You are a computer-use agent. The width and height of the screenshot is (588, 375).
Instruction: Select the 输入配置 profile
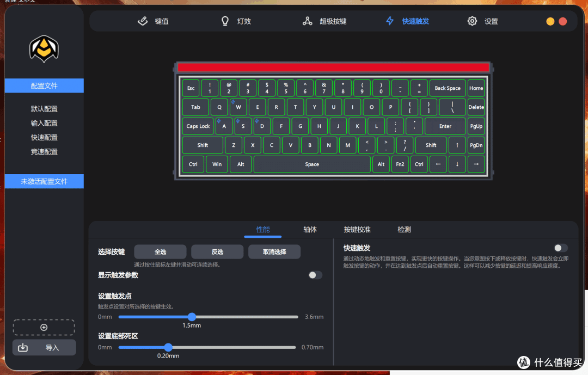pos(44,123)
